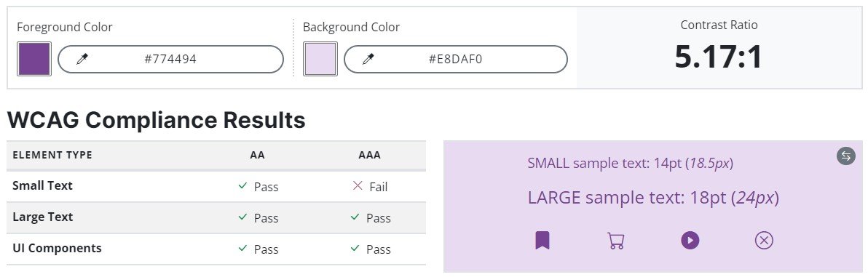Select the Small Text AAA Fail result
Screen dimensions: 868x277
coord(370,187)
